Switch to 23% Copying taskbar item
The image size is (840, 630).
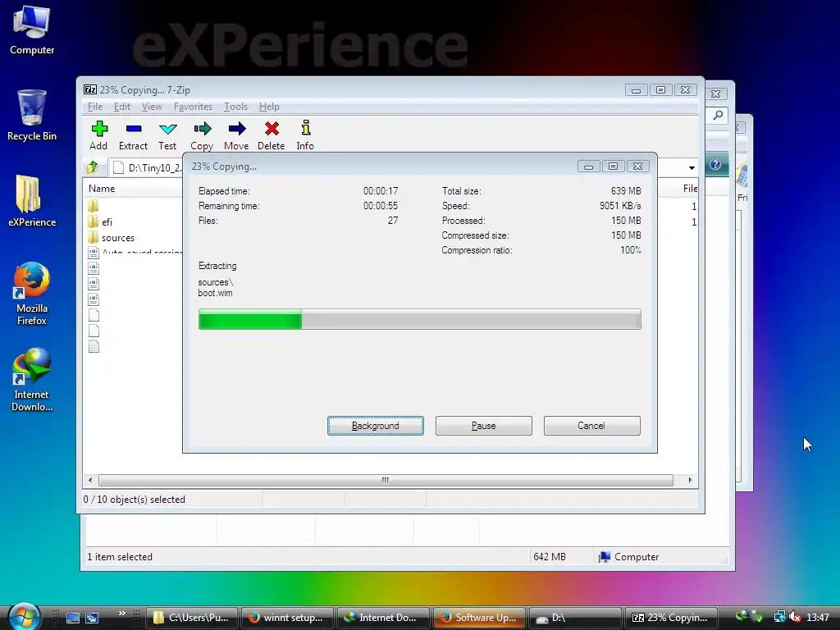pos(670,618)
